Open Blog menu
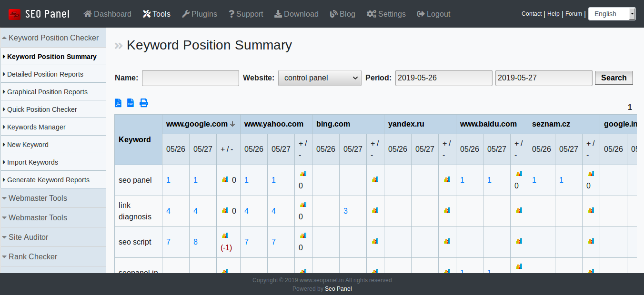644x295 pixels. tap(342, 14)
